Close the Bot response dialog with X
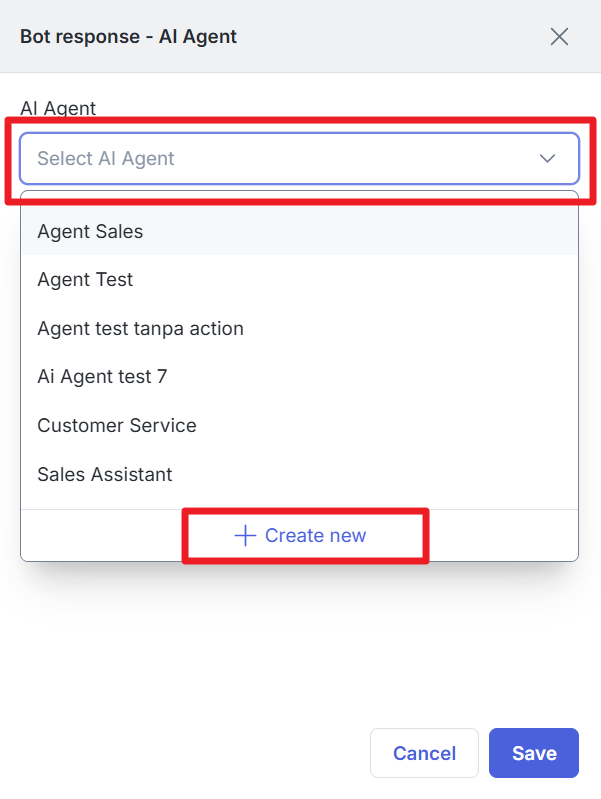This screenshot has height=799, width=601. click(559, 37)
